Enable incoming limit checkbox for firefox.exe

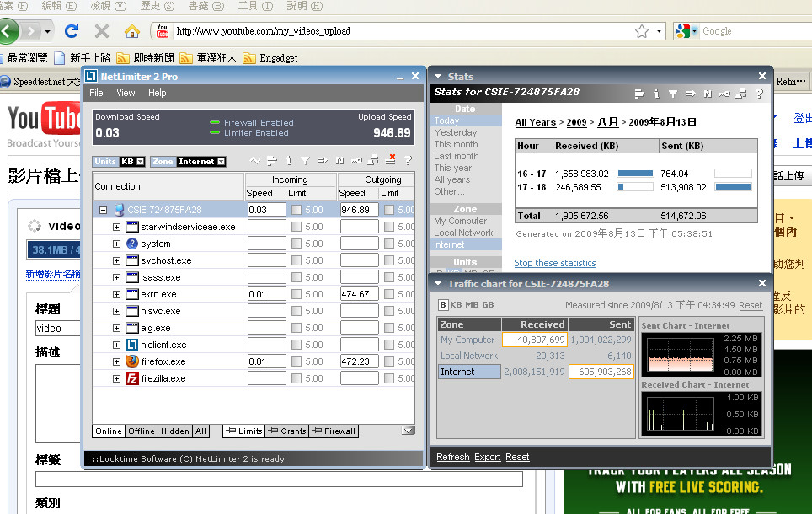pos(296,361)
